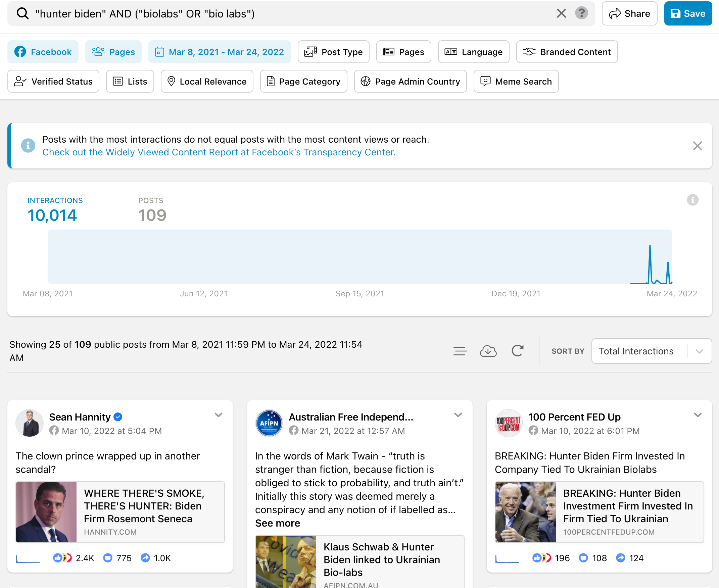Click the magnifying glass search icon
This screenshot has height=588, width=719.
23,13
